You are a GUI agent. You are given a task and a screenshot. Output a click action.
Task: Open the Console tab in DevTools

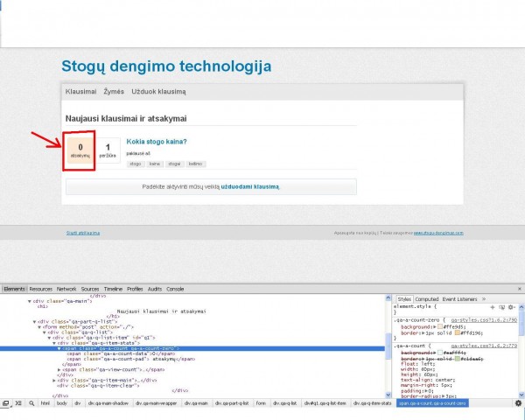(x=175, y=289)
